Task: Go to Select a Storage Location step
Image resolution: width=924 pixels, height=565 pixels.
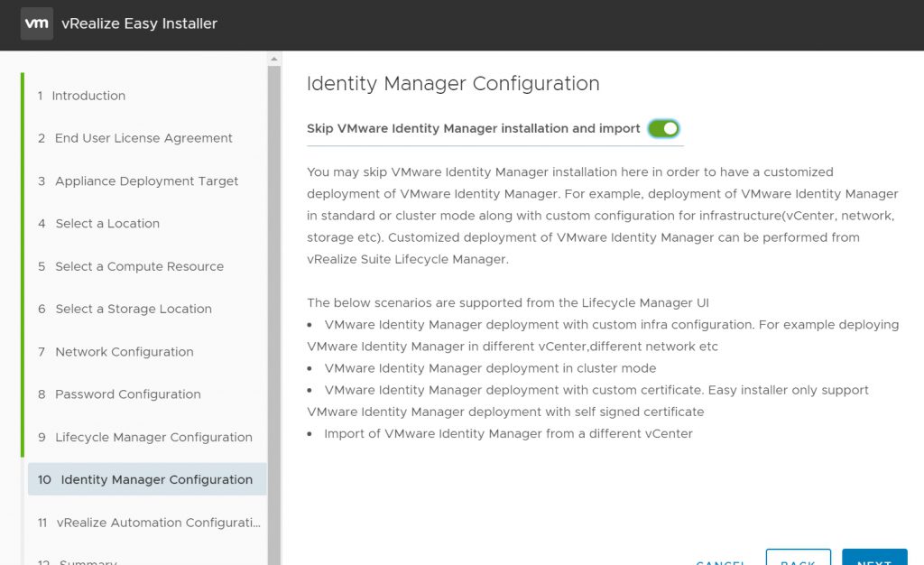Action: click(125, 309)
